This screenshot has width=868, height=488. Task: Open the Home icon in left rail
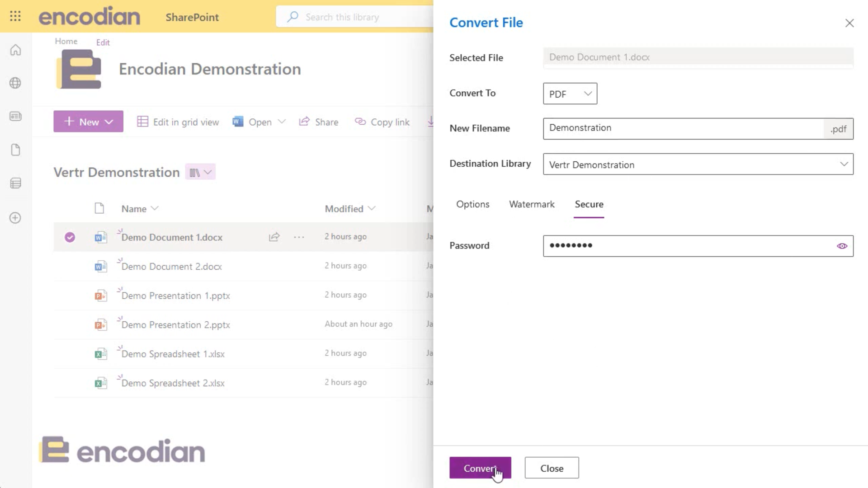tap(15, 50)
